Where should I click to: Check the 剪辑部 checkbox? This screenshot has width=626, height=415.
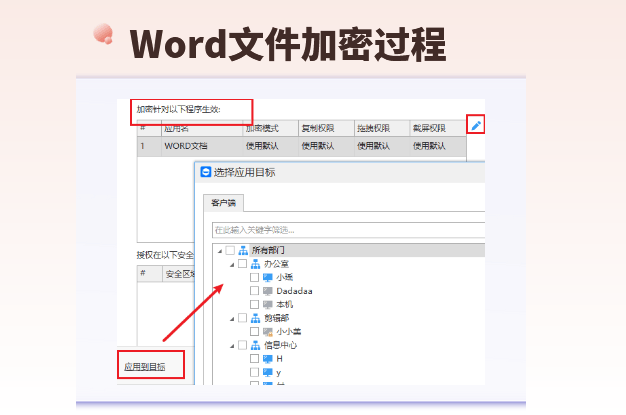tap(242, 318)
